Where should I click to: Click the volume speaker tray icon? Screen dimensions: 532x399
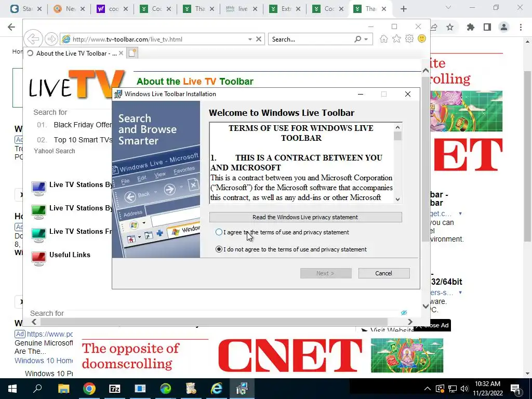(464, 389)
